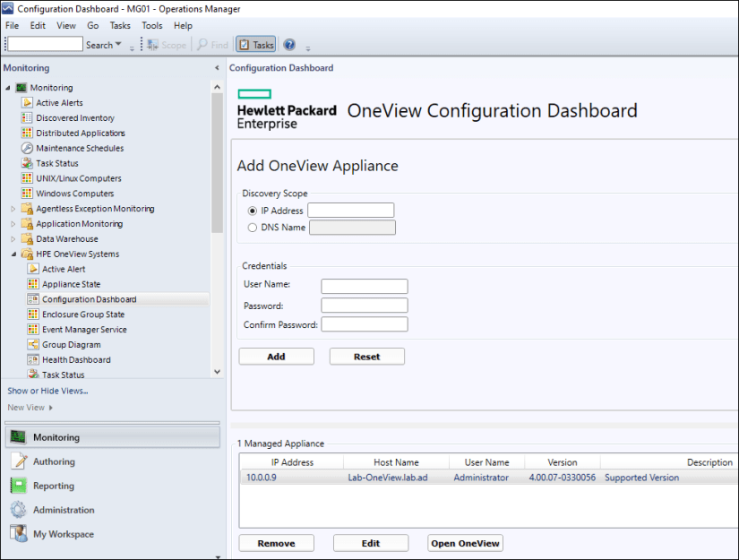Click the Active Alerts view icon
This screenshot has width=739, height=560.
click(x=27, y=103)
